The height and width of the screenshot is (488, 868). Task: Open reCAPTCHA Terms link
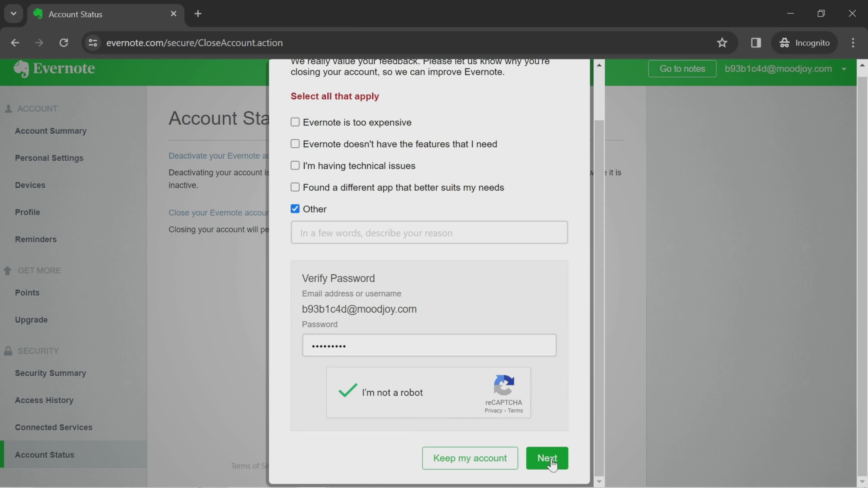(x=515, y=411)
